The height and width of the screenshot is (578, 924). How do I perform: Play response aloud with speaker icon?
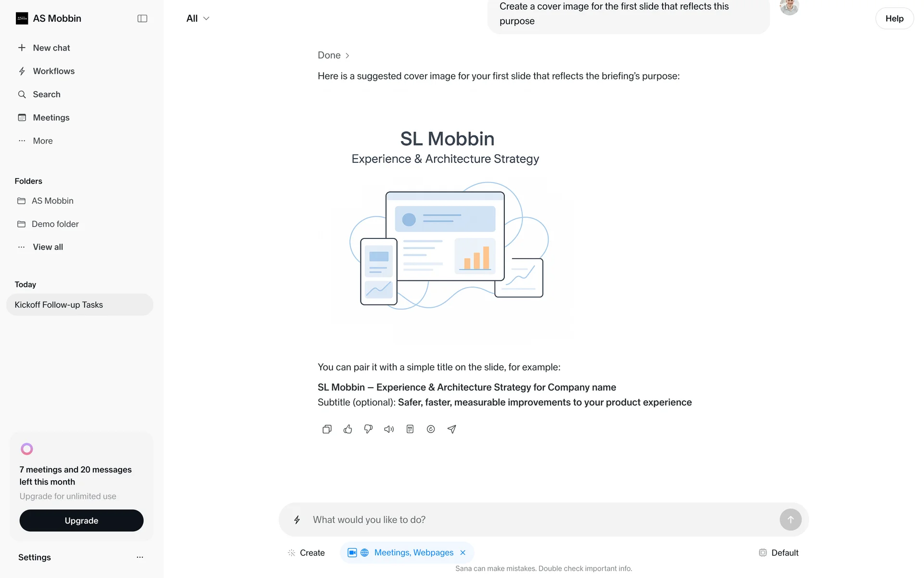389,429
